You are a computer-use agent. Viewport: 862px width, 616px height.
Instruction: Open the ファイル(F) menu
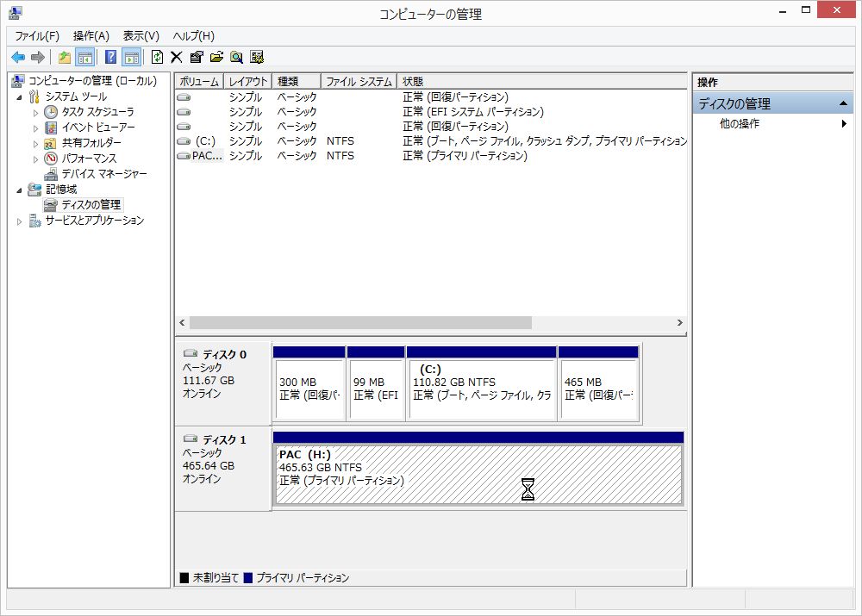pyautogui.click(x=37, y=36)
